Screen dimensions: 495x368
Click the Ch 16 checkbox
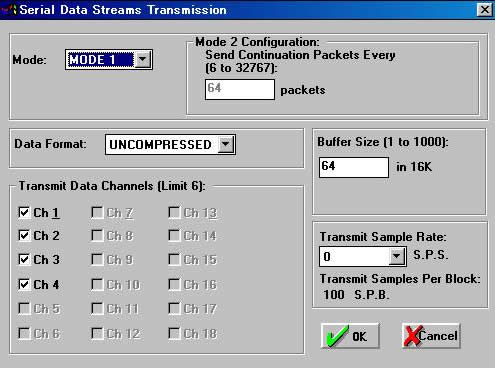174,284
